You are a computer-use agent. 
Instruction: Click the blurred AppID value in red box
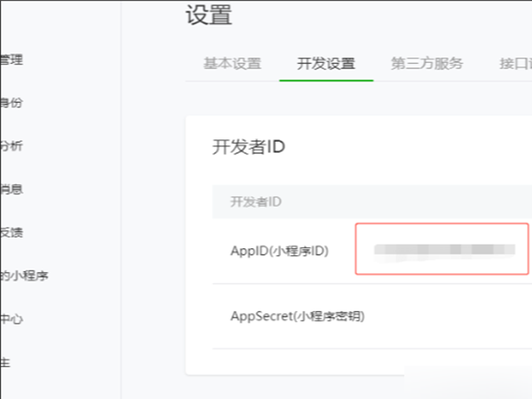click(444, 250)
